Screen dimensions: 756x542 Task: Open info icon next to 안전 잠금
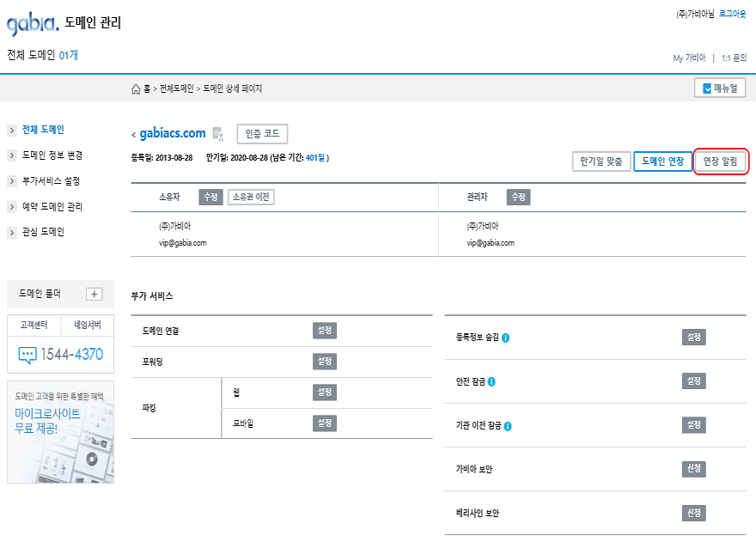pyautogui.click(x=491, y=381)
